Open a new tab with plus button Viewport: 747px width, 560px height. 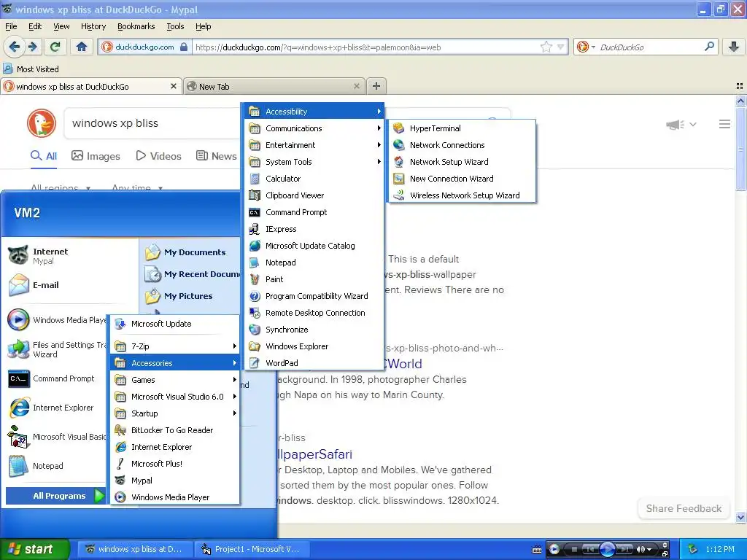click(x=376, y=86)
